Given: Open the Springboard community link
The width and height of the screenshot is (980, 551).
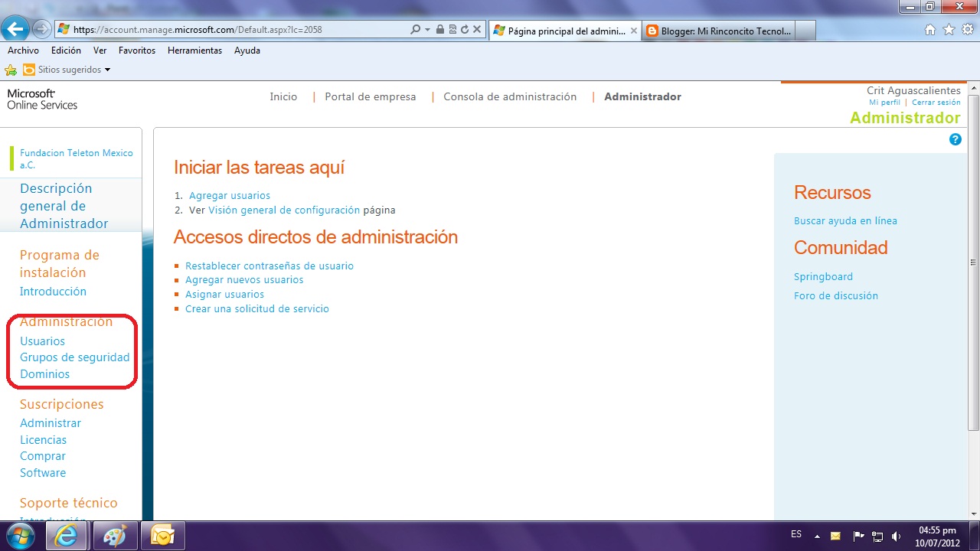Looking at the screenshot, I should coord(823,277).
